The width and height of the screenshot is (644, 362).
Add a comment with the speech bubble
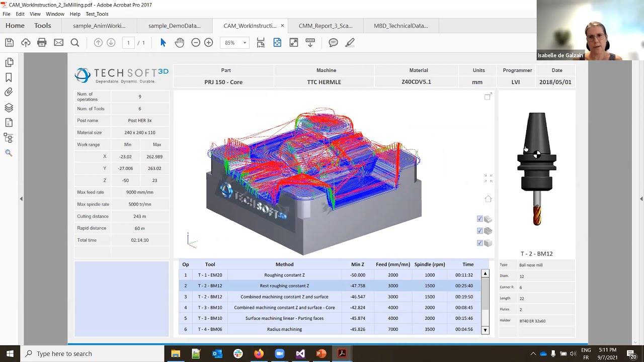(333, 43)
